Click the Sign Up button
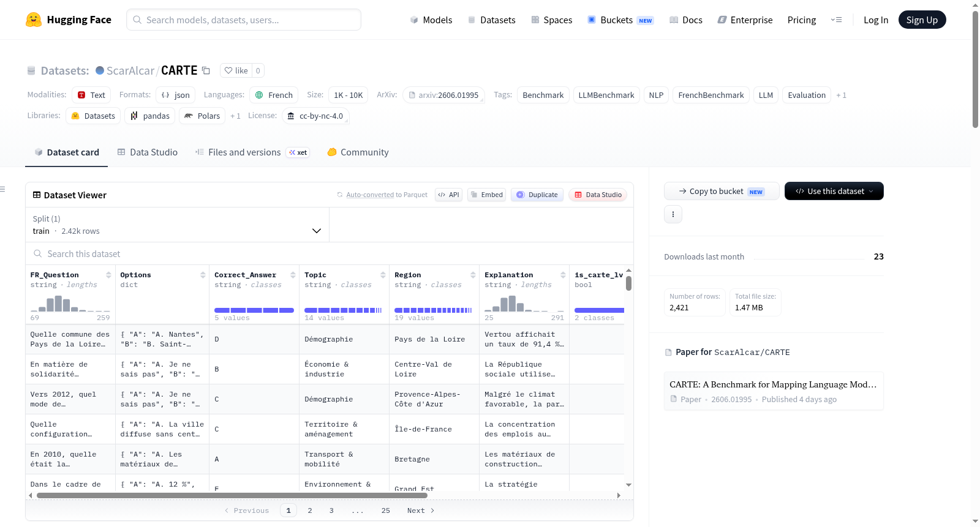 coord(922,20)
